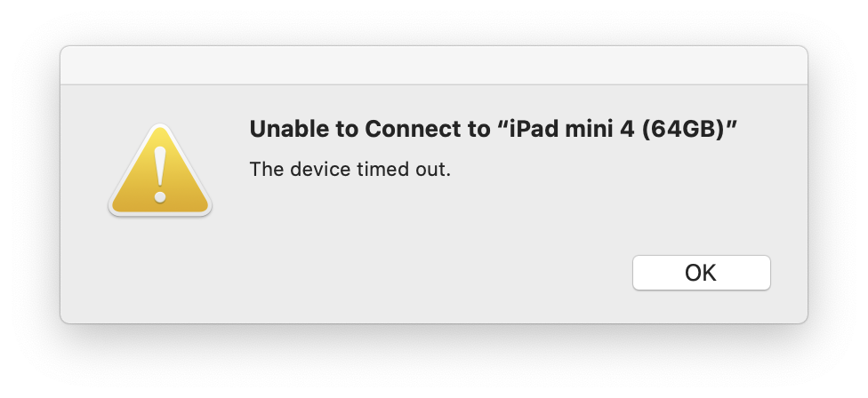Click the "The device timed out." message

[350, 169]
